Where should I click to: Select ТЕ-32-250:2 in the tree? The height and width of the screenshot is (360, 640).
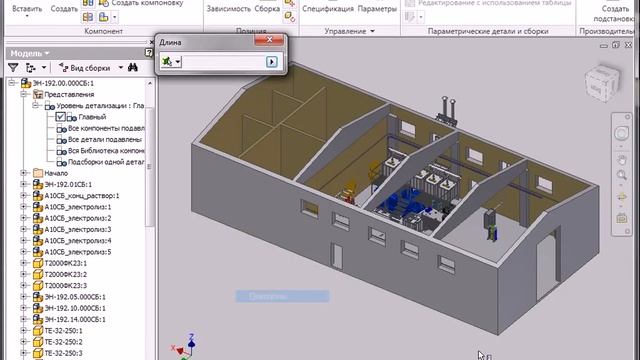pos(63,342)
